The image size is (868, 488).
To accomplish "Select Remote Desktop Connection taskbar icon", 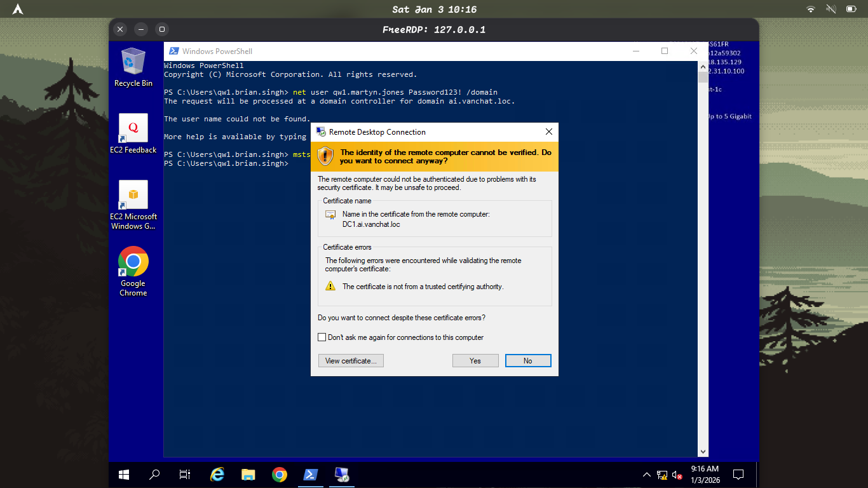I will [x=341, y=475].
